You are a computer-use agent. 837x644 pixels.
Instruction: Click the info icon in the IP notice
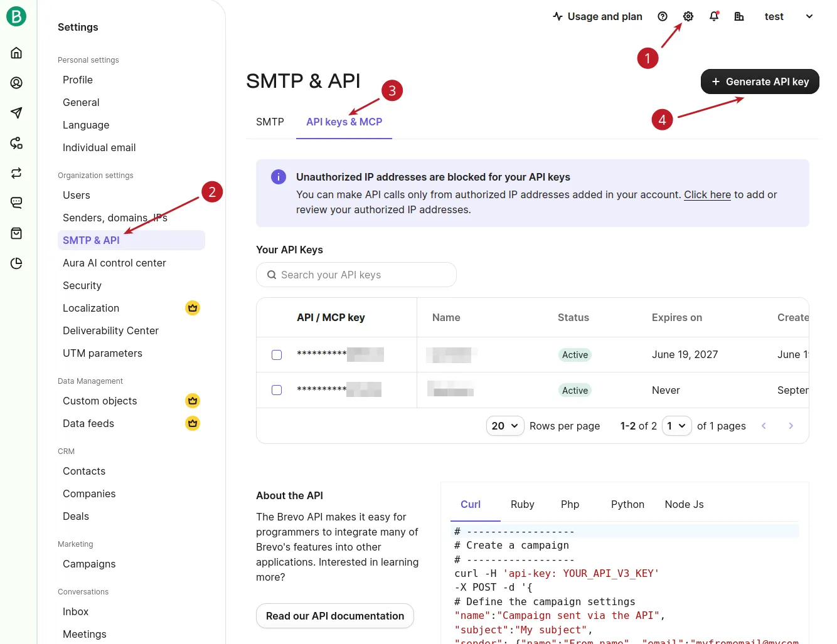pyautogui.click(x=279, y=177)
